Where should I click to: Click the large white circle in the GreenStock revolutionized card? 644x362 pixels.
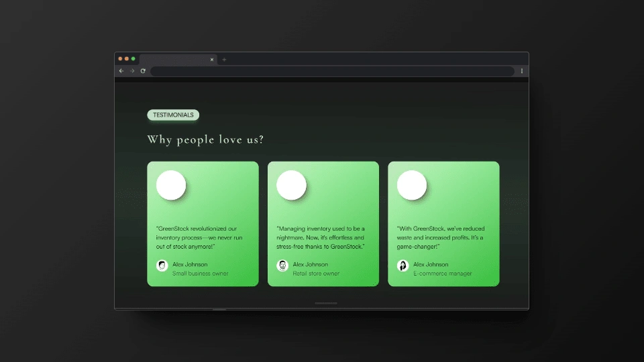171,185
